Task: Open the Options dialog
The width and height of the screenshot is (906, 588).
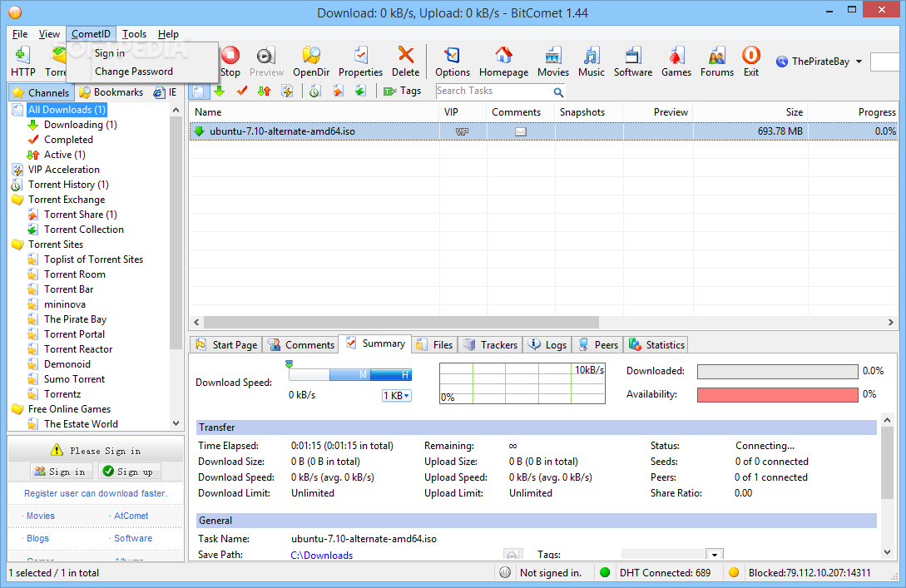Action: (453, 62)
